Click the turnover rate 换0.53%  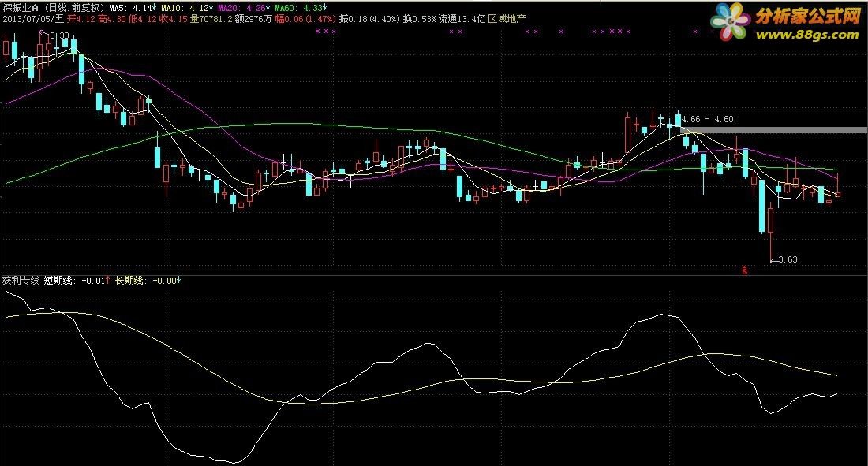tap(420, 19)
